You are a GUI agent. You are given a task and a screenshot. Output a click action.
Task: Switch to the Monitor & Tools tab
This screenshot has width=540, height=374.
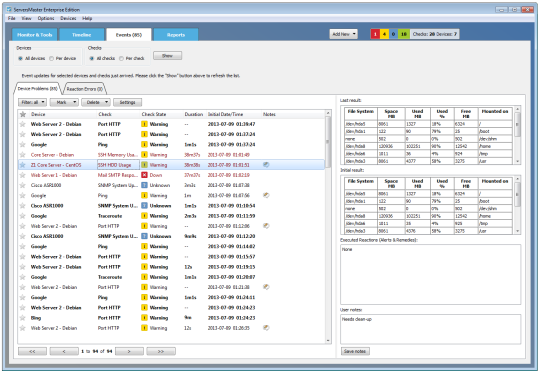click(x=35, y=35)
